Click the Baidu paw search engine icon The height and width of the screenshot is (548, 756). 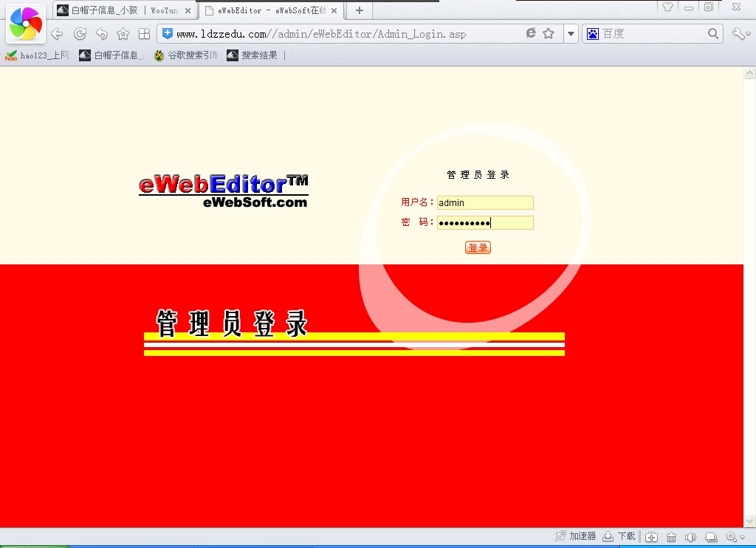point(593,34)
